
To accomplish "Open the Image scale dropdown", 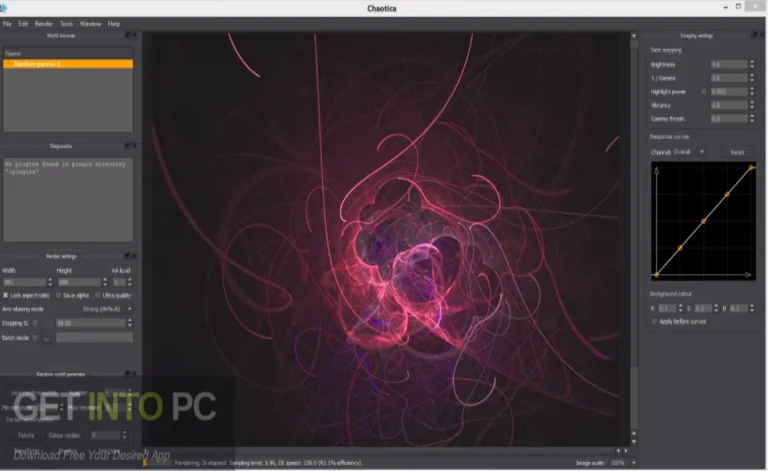I will [623, 463].
